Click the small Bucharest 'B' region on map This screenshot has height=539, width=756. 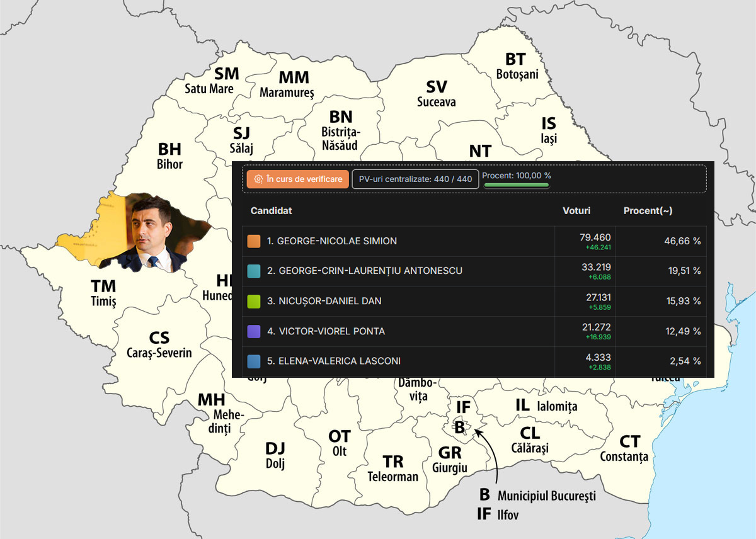click(x=460, y=426)
